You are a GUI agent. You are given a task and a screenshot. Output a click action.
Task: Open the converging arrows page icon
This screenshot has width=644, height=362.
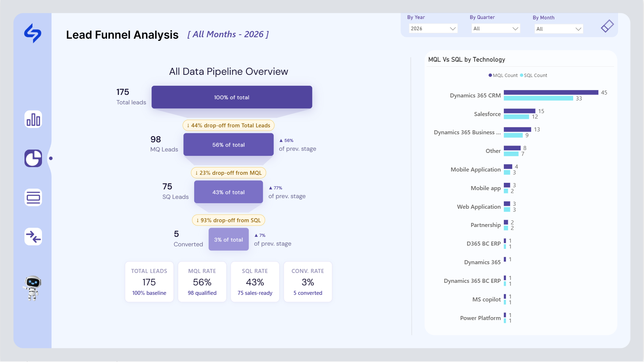tap(33, 236)
